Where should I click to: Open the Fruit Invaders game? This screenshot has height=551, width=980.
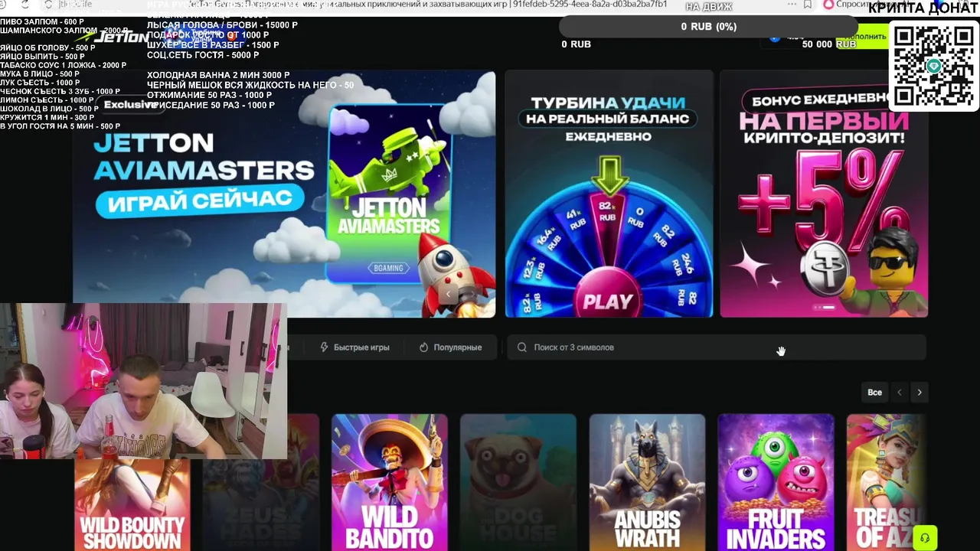pos(776,482)
